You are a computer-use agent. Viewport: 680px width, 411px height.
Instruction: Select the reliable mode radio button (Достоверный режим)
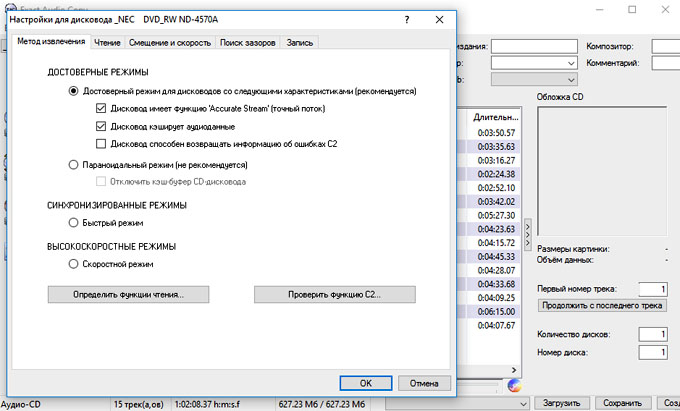tap(73, 91)
